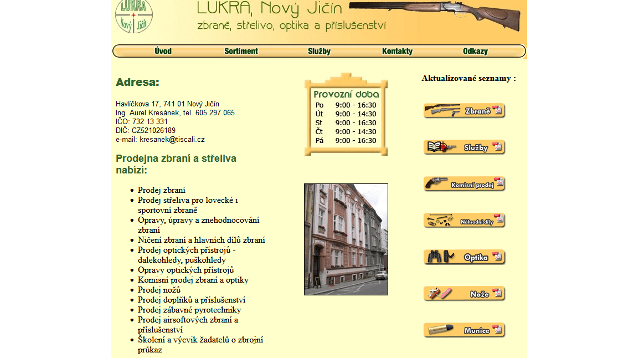Click the list item Prodej doplňků a příslušenství
Screen dimensions: 644x358
(192, 300)
